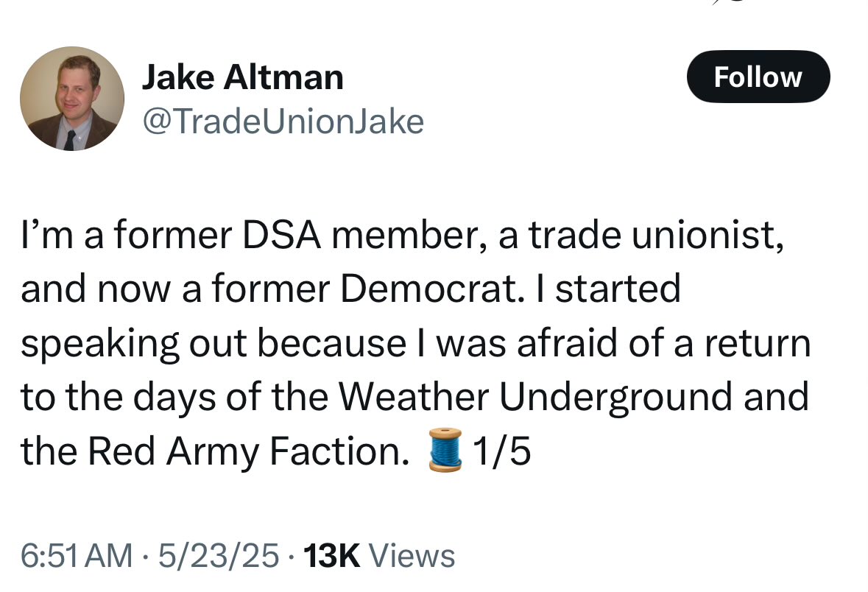The width and height of the screenshot is (868, 592).
Task: Select the 1/5 thread counter
Action: 501,450
